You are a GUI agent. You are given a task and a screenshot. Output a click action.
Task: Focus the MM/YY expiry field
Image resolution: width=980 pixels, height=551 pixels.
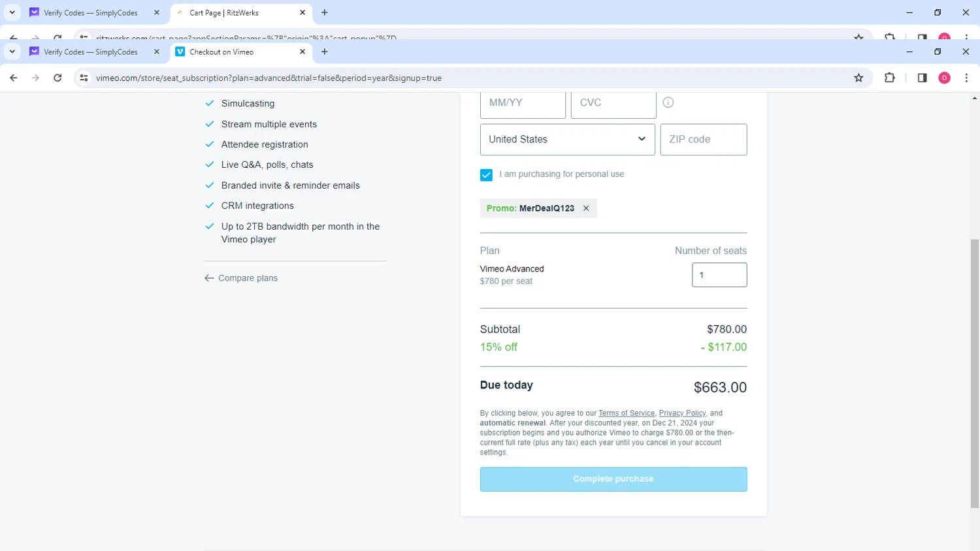pyautogui.click(x=523, y=104)
